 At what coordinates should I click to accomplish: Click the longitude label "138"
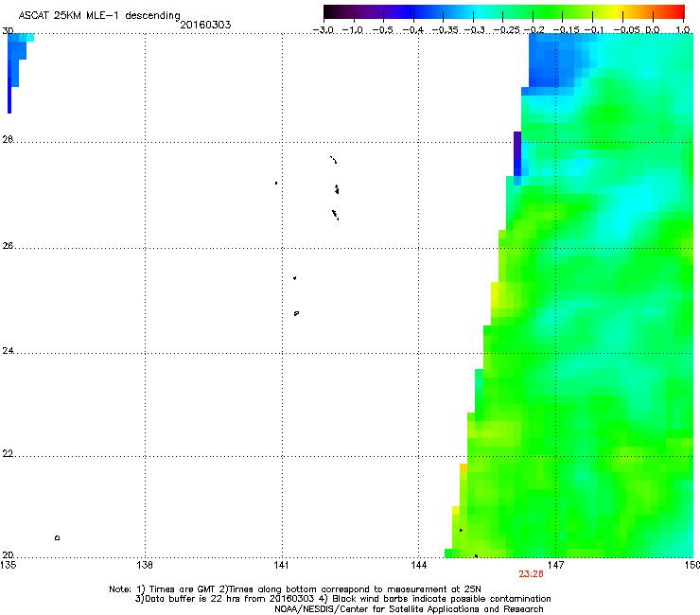coord(145,566)
